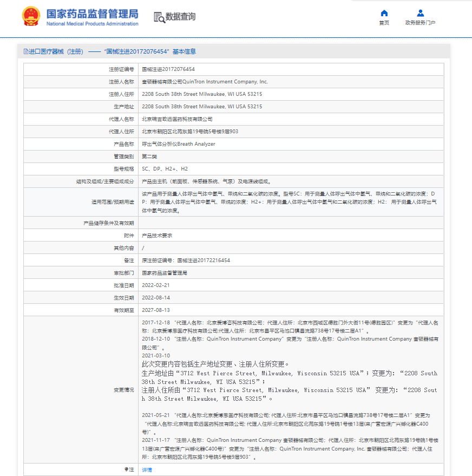Select the 变更情况 row label

point(124,390)
